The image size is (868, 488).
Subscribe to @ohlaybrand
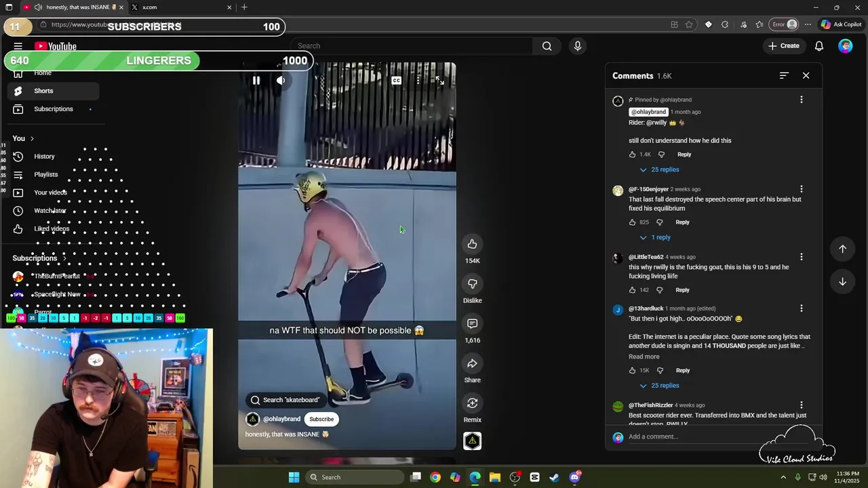pyautogui.click(x=321, y=419)
